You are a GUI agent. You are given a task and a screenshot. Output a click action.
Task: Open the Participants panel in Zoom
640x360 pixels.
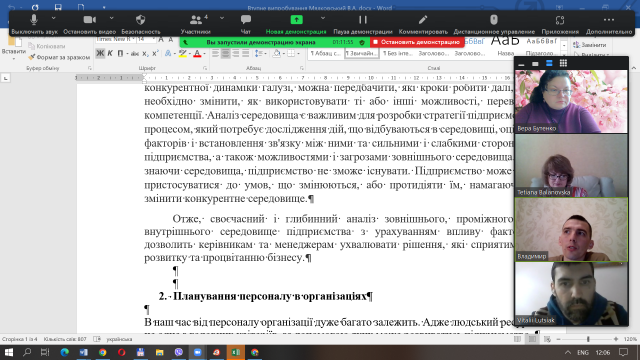pyautogui.click(x=196, y=24)
